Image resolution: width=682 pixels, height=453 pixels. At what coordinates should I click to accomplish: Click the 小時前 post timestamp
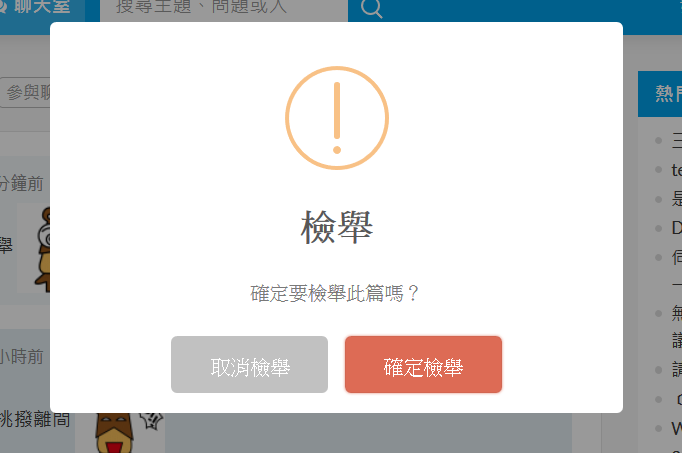pos(21,357)
